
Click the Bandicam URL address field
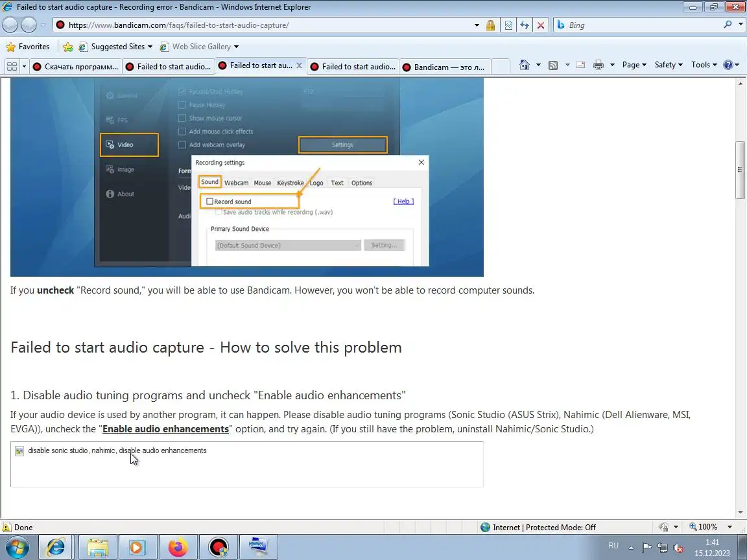(267, 25)
